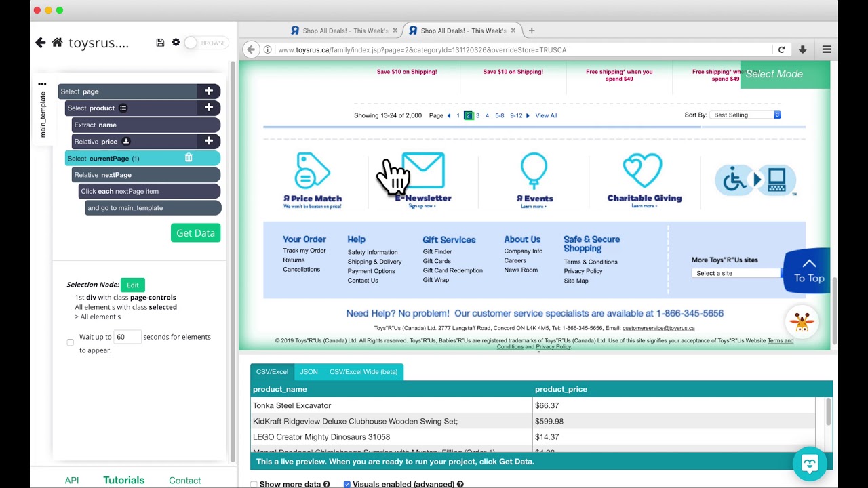Go to previous page arrow in pagination
Image resolution: width=868 pixels, height=488 pixels.
[449, 115]
